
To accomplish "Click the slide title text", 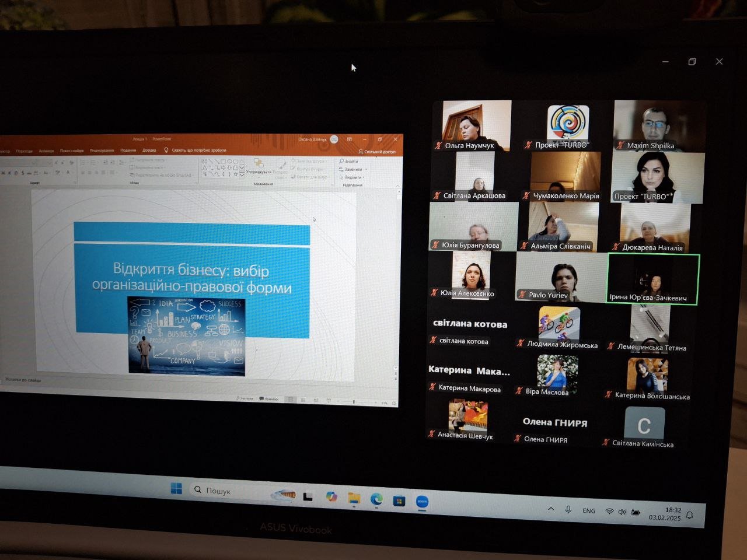I will click(191, 278).
